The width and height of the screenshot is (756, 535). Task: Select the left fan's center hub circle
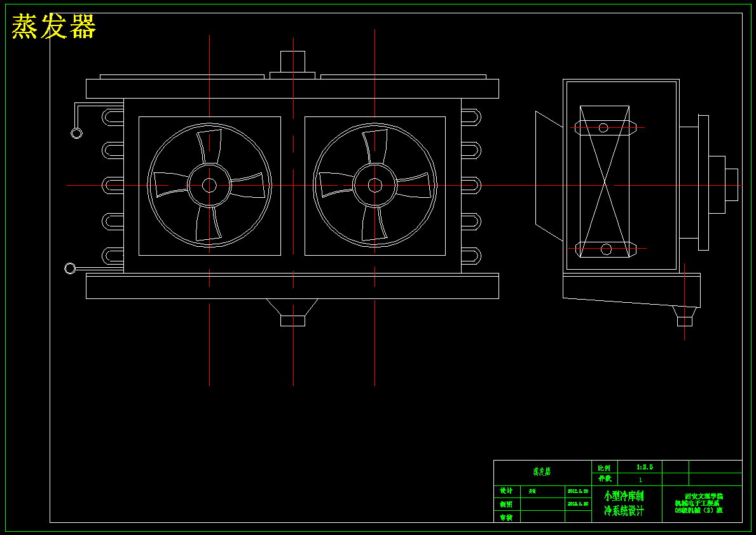[209, 185]
